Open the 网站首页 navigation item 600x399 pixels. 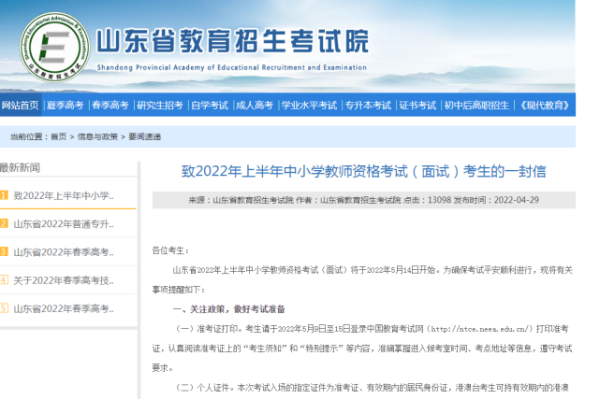(x=20, y=105)
